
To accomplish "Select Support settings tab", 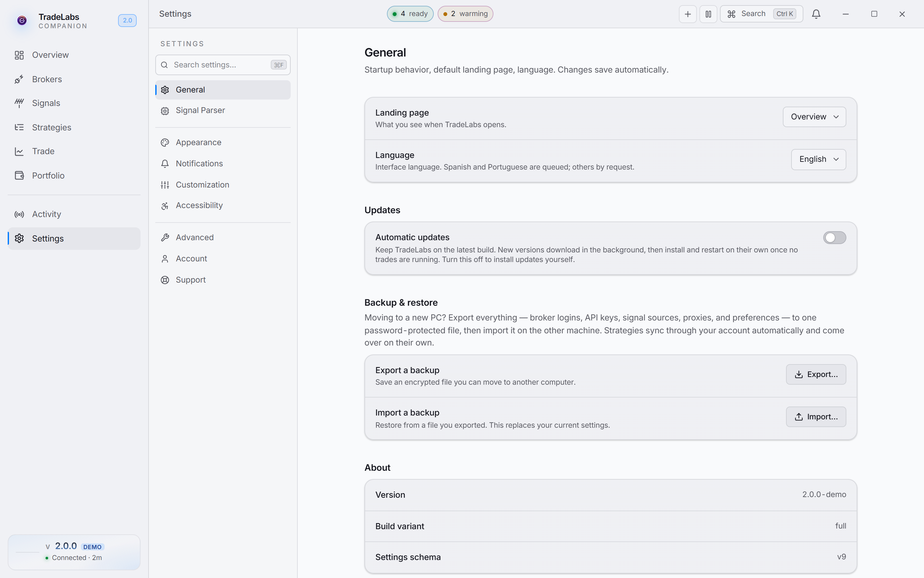I will 223,280.
